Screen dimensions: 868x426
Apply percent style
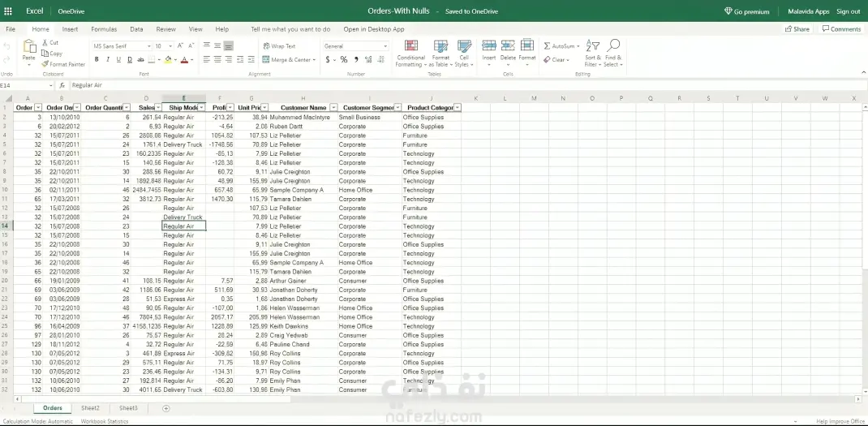pos(344,59)
